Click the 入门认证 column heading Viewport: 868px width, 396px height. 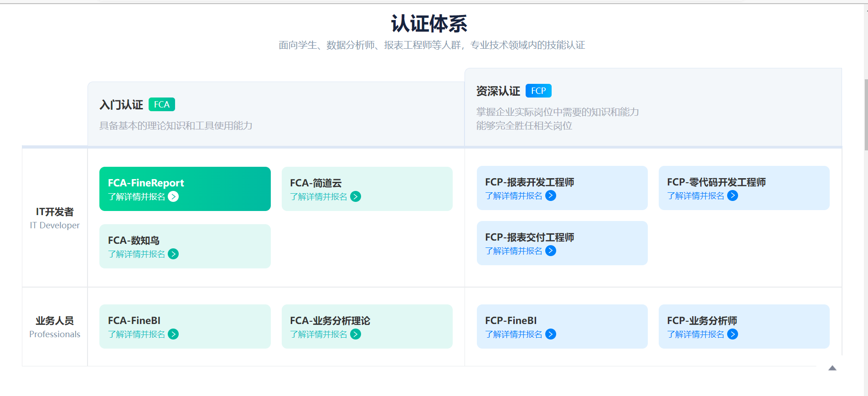[x=121, y=105]
